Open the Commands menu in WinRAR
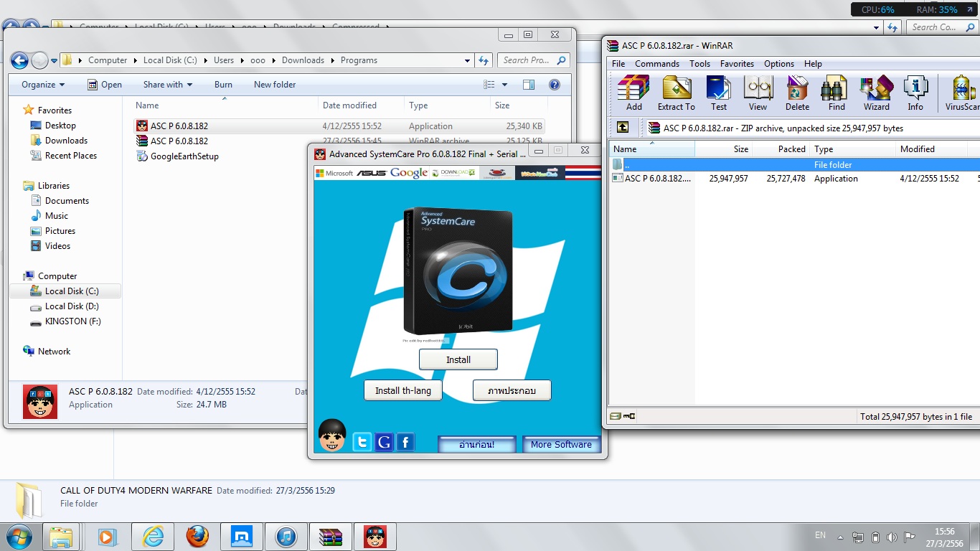Viewport: 980px width, 551px height. pos(657,64)
